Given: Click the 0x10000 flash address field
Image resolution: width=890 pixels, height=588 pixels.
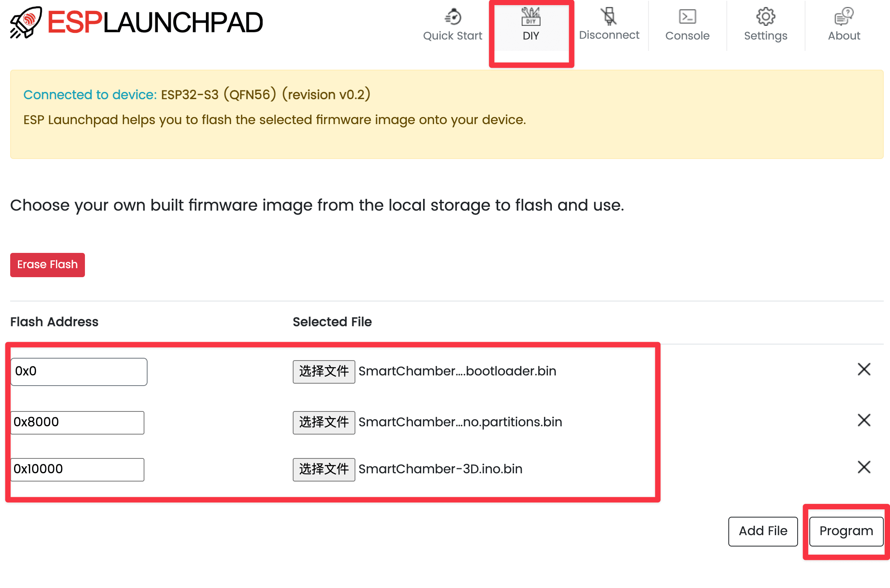Looking at the screenshot, I should [77, 469].
